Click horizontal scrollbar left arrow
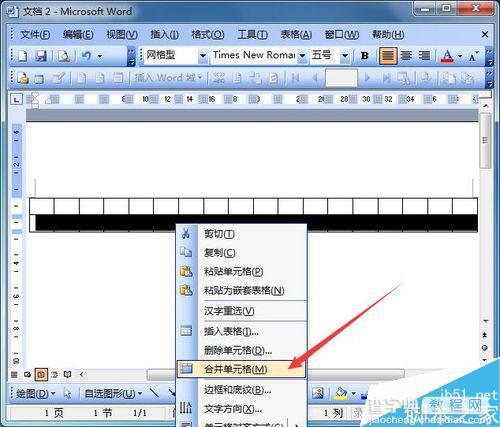This screenshot has height=427, width=500. (x=81, y=375)
